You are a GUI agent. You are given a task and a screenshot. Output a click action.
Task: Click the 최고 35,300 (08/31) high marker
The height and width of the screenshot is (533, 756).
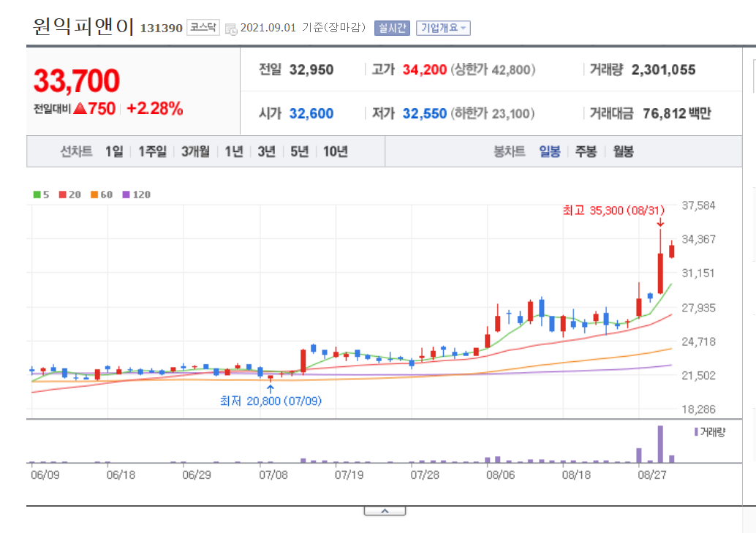pos(613,211)
